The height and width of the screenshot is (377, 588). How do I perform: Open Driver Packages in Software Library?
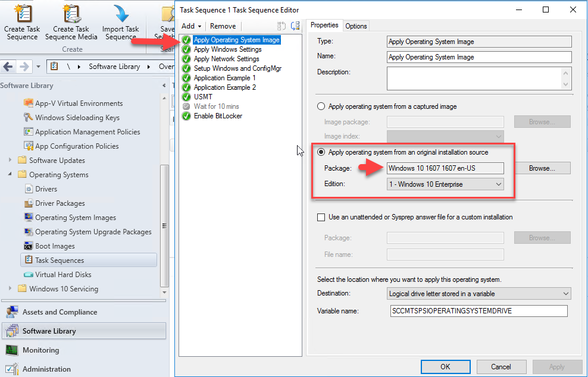[60, 203]
